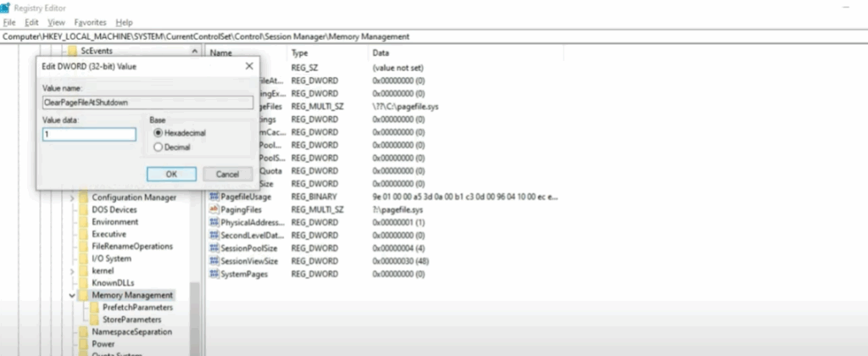Click the StoreParameters folder icon
Image resolution: width=868 pixels, height=356 pixels.
click(94, 320)
